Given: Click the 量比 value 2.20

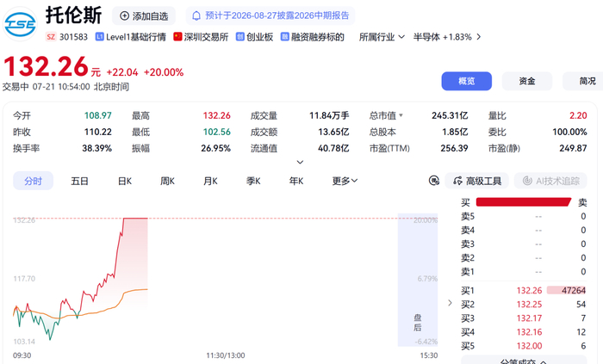Looking at the screenshot, I should tap(578, 115).
